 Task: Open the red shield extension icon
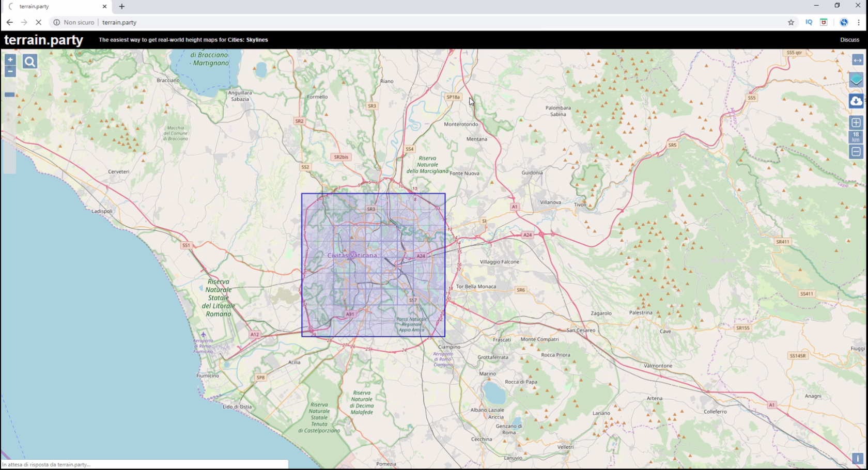[824, 22]
